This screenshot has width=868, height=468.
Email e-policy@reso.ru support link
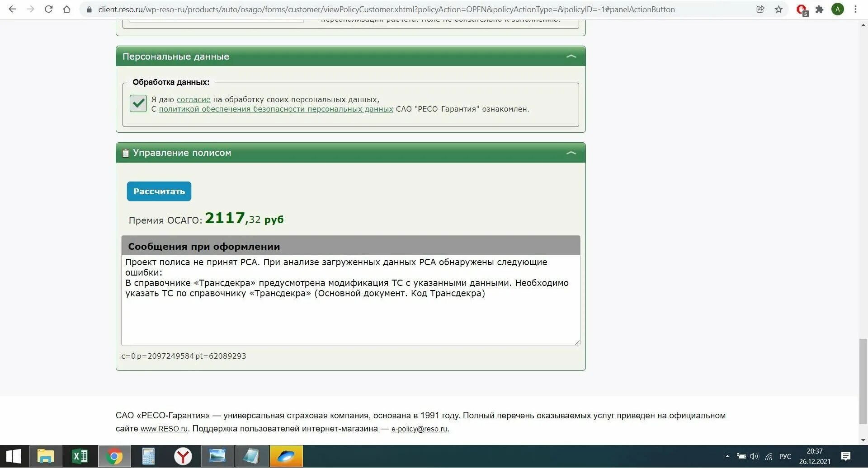tap(419, 429)
